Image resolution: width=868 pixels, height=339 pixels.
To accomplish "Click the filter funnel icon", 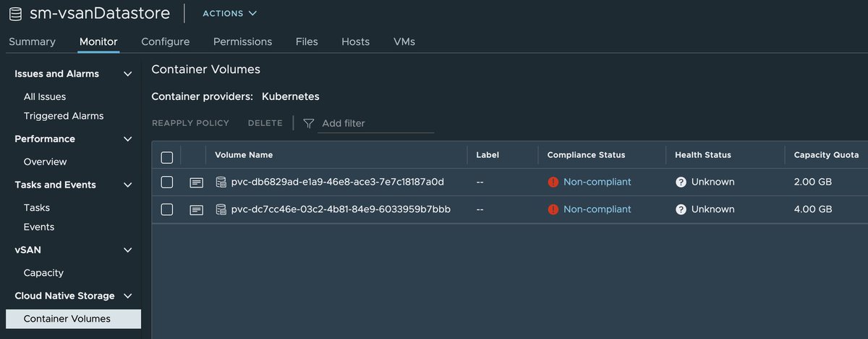I will [x=309, y=123].
